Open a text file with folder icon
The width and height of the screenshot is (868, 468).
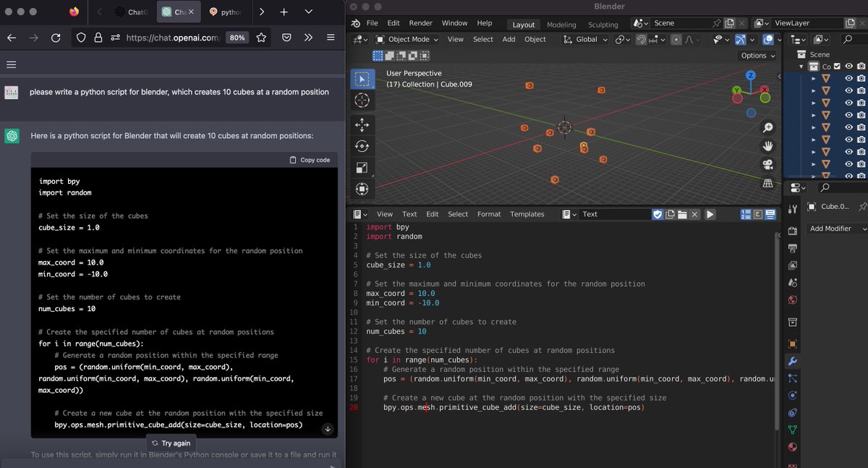682,214
